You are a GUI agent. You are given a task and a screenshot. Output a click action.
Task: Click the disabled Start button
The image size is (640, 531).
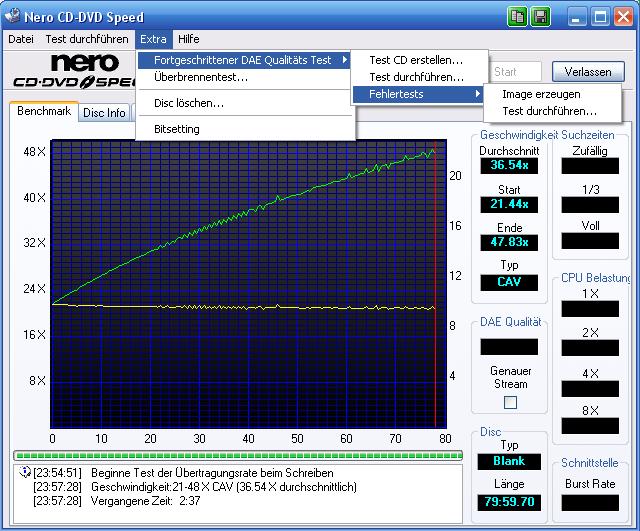tap(515, 72)
